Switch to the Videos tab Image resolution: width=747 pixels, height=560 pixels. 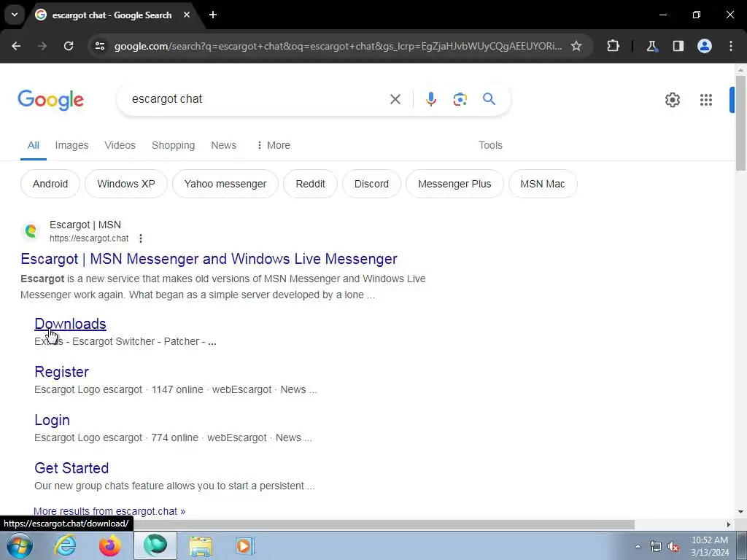pyautogui.click(x=120, y=145)
